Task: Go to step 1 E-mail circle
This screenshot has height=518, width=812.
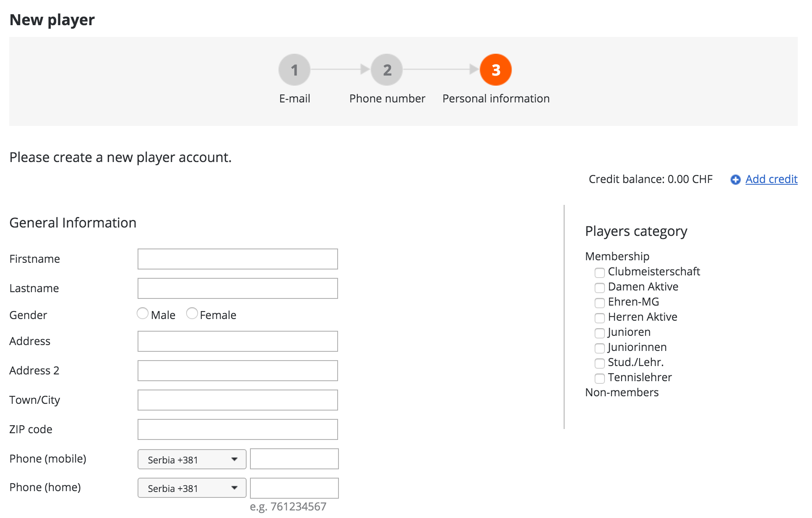Action: click(294, 70)
